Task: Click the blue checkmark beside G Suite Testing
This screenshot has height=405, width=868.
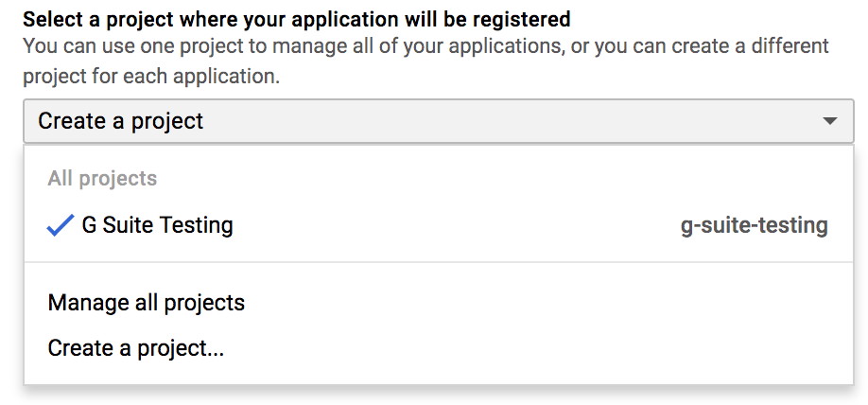Action: pyautogui.click(x=61, y=225)
